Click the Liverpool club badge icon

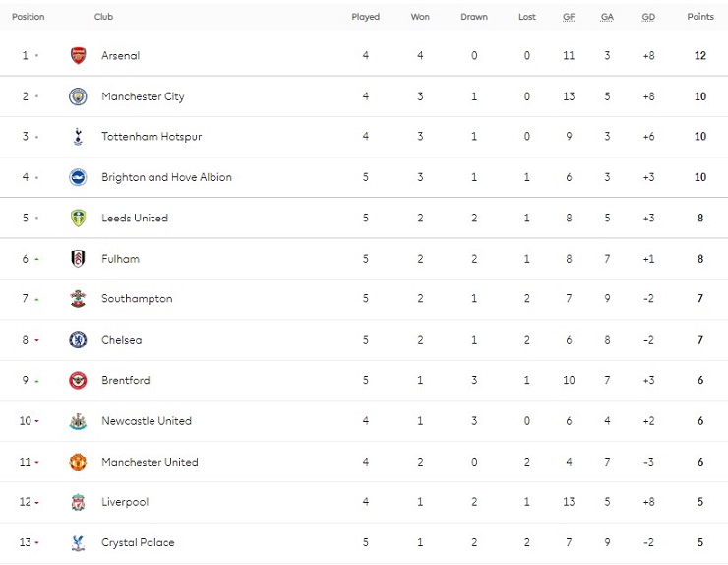[x=78, y=502]
